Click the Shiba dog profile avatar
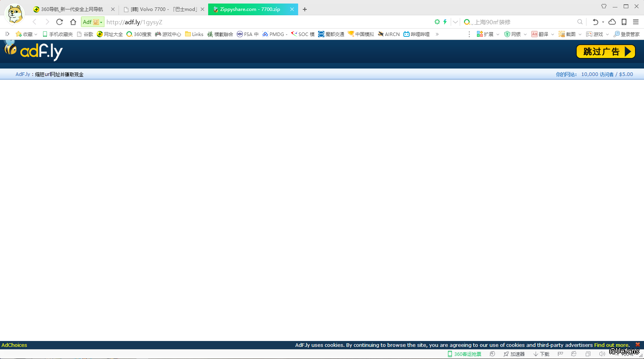Image resolution: width=644 pixels, height=359 pixels. click(14, 14)
